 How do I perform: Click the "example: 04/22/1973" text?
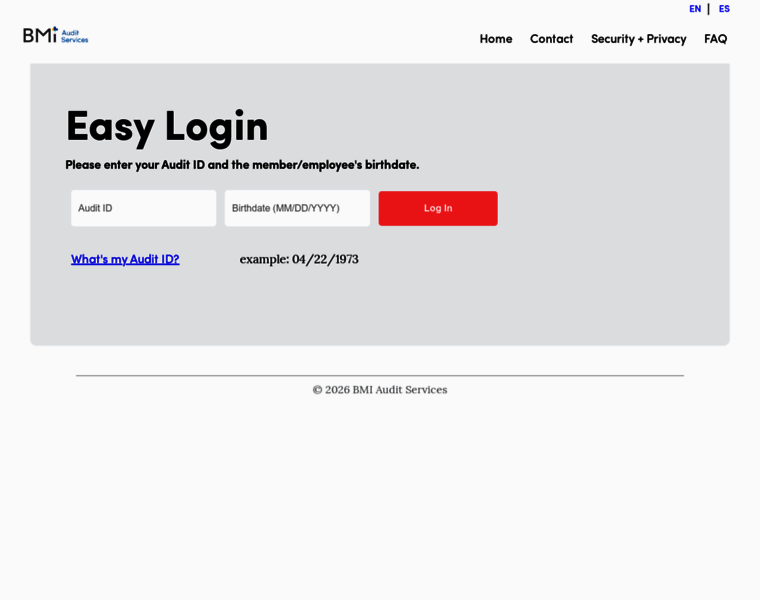tap(299, 259)
